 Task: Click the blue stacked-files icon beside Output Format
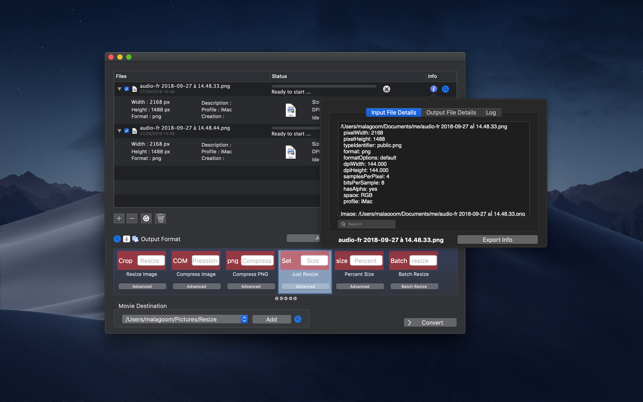point(135,239)
